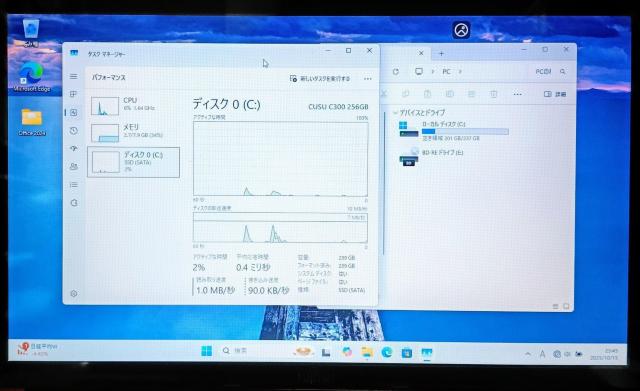
Task: Open Copilot from taskbar
Action: (x=347, y=351)
